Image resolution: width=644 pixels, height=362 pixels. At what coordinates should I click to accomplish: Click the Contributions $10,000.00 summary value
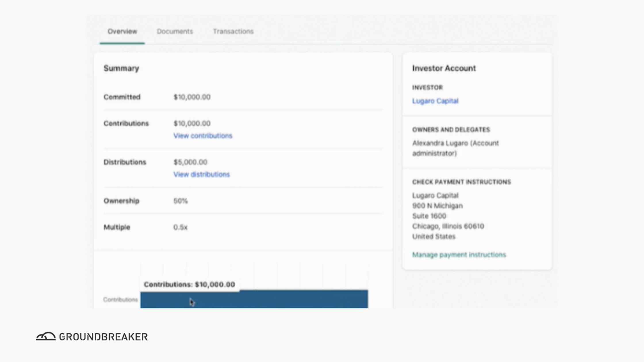tap(192, 123)
